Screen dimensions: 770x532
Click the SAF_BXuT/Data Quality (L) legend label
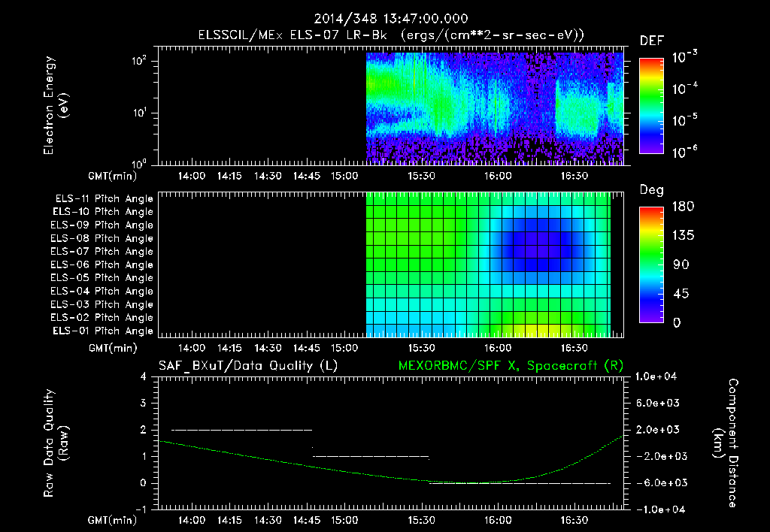(x=248, y=366)
